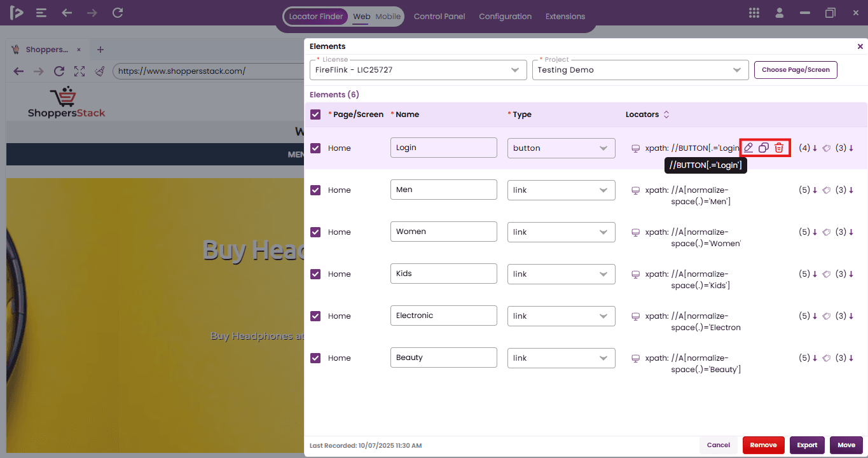The image size is (868, 458).
Task: Click the embedded browser's back arrow beside the URL
Action: tap(18, 71)
